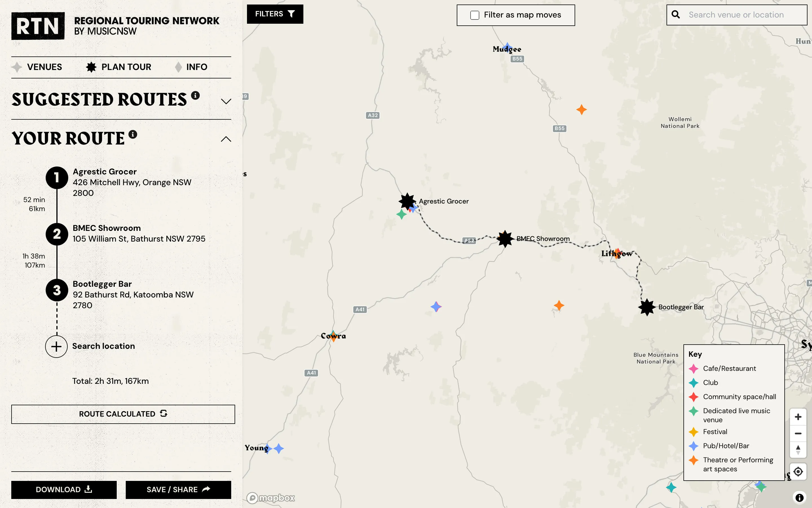
Task: Click the Pub/Hotel/Bar blue key swatch
Action: [x=693, y=446]
